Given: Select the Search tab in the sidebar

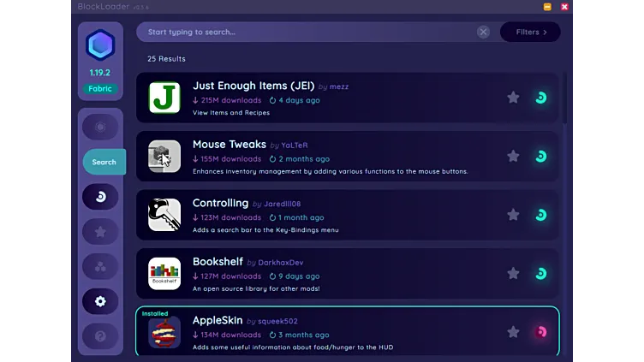Looking at the screenshot, I should point(104,162).
